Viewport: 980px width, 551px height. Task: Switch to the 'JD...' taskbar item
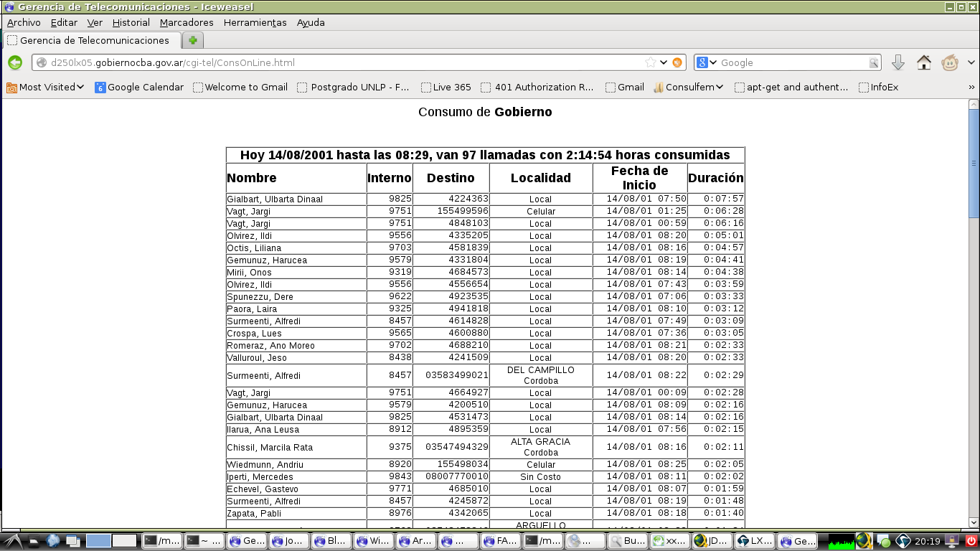[712, 541]
